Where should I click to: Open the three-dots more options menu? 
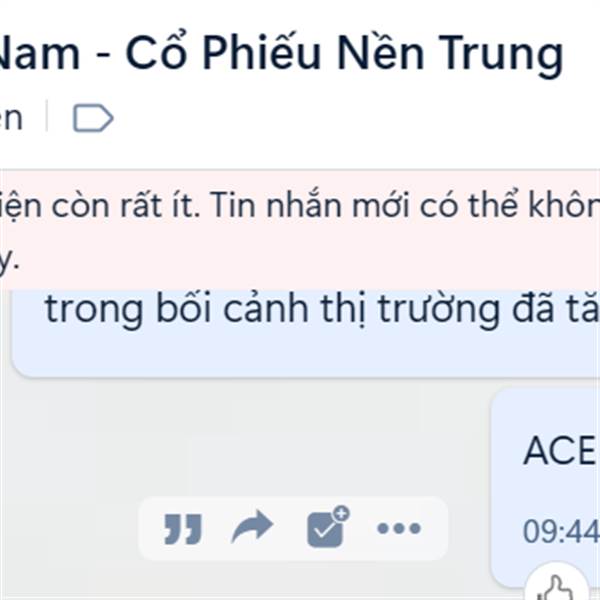pos(399,528)
